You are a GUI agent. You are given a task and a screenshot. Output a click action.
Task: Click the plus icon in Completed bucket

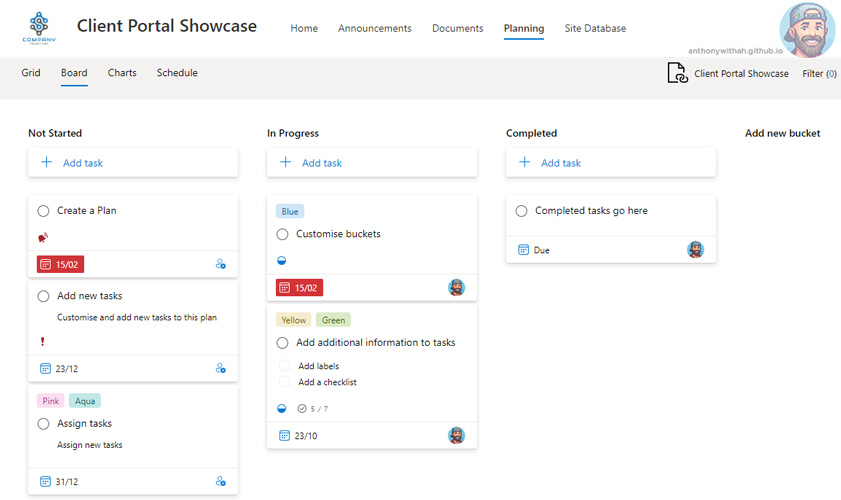524,163
